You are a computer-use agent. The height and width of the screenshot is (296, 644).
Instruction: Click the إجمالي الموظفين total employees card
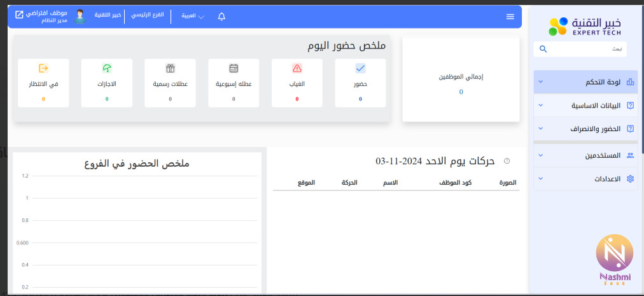pos(461,79)
